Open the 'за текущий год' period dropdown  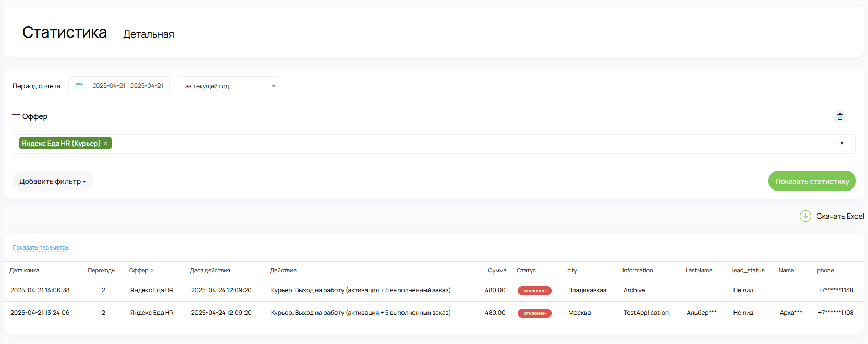pos(228,86)
